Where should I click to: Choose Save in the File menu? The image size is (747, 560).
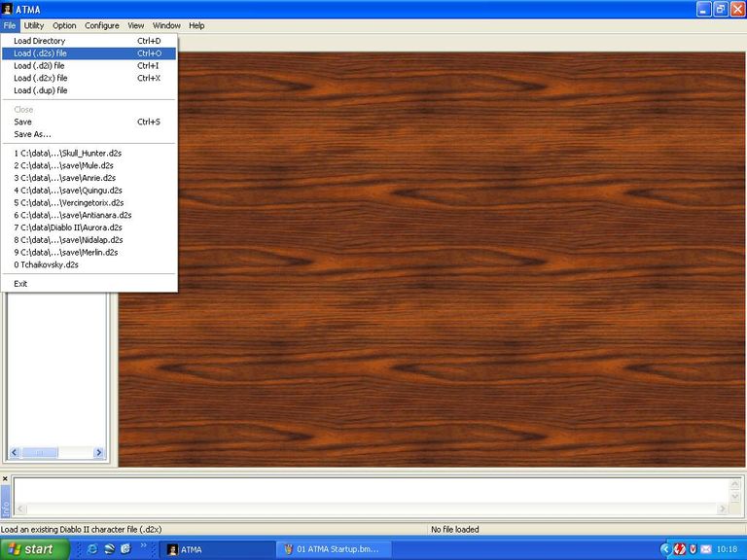click(89, 122)
